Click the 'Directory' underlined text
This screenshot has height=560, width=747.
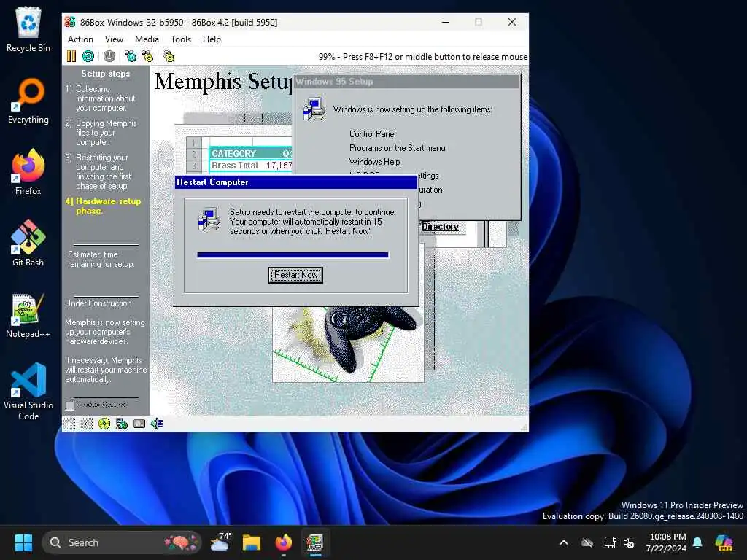coord(440,227)
